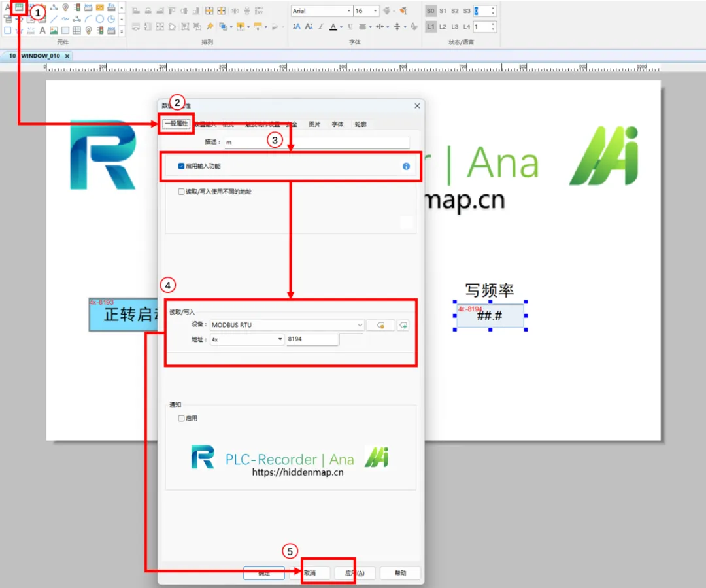Expand element gallery more arrow
The width and height of the screenshot is (706, 588).
[122, 31]
